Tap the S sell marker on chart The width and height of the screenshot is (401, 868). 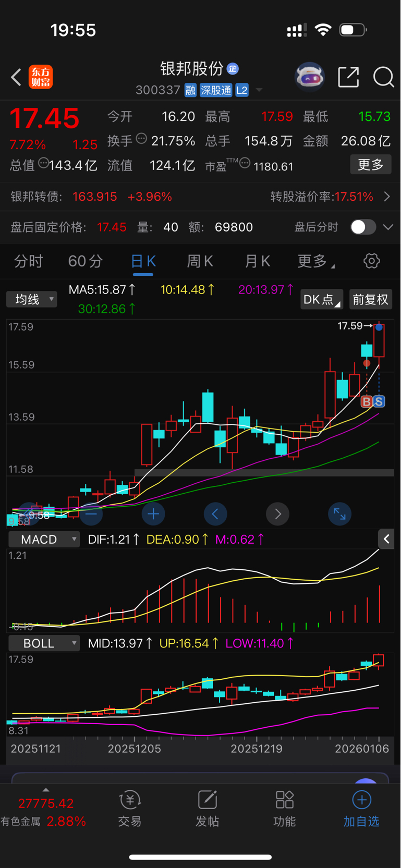click(x=379, y=401)
